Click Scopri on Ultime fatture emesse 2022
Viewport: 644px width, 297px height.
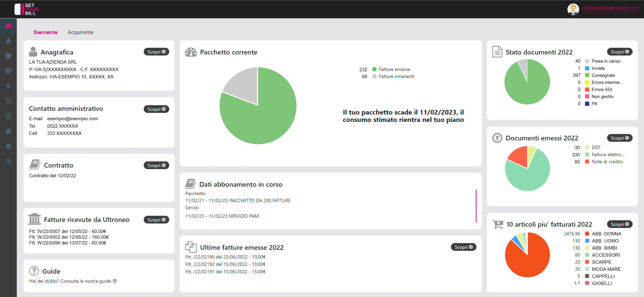pos(463,247)
